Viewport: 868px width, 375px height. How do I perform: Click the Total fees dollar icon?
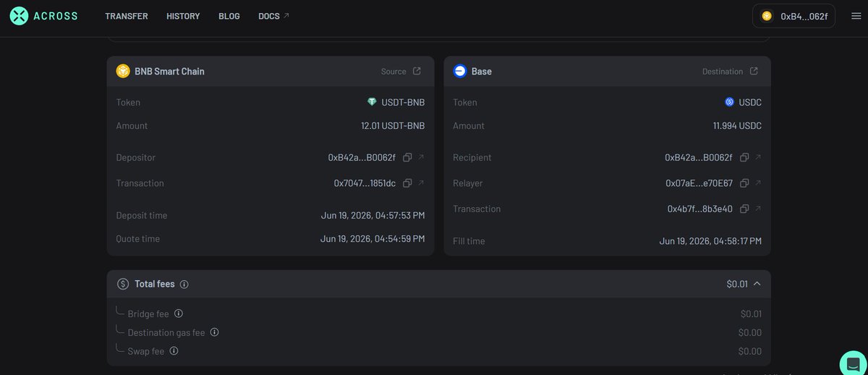coord(123,284)
